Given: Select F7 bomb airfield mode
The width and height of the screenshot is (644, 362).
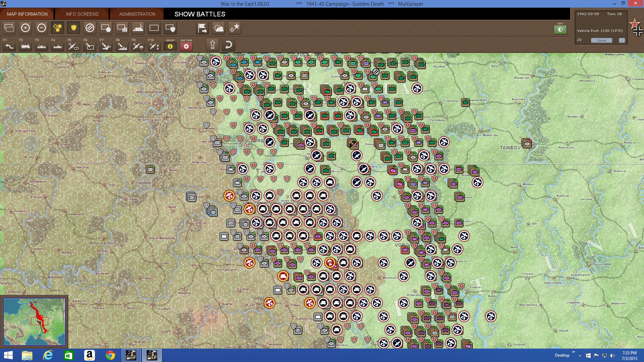Looking at the screenshot, I should pos(106,46).
